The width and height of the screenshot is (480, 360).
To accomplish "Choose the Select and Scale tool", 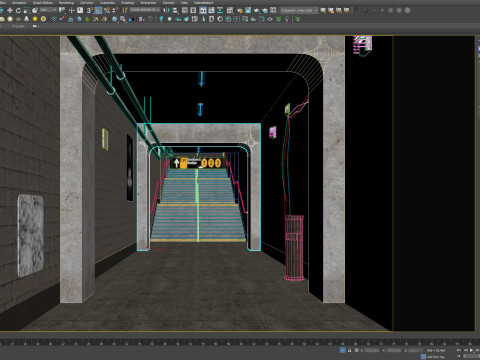I will pos(27,10).
